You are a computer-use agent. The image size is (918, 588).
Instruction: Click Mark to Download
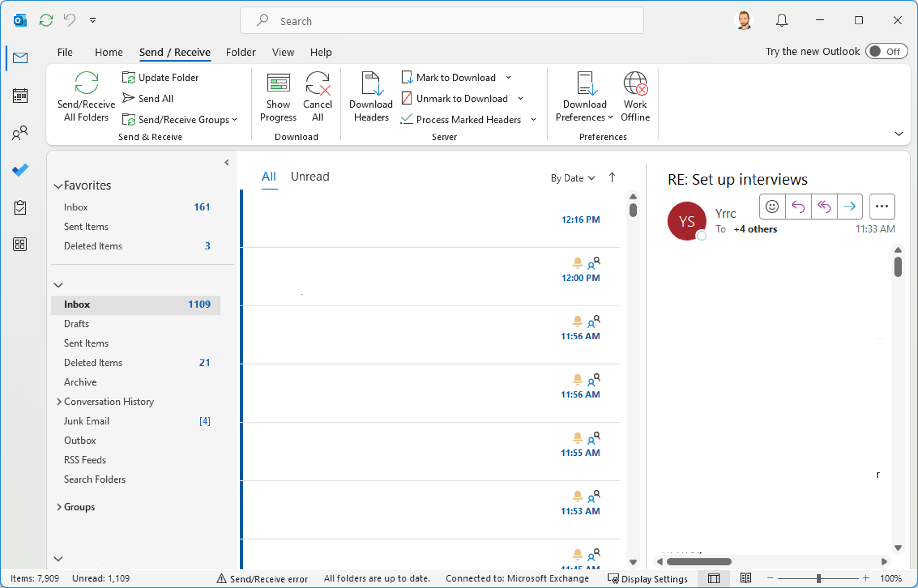(449, 77)
